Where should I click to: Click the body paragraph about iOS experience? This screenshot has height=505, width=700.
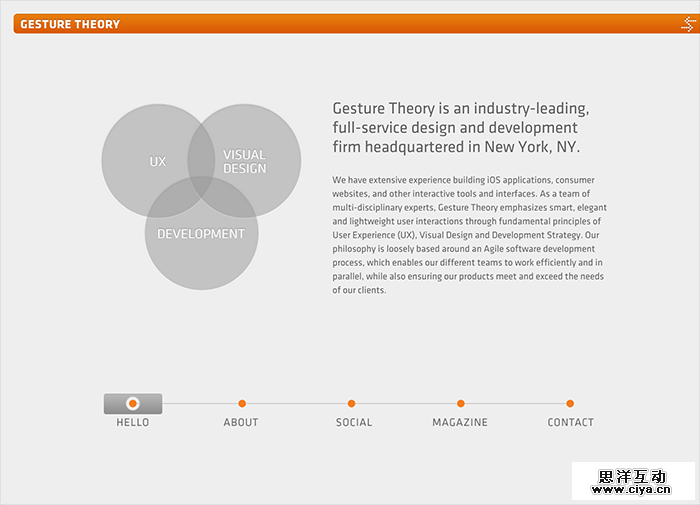pos(469,234)
